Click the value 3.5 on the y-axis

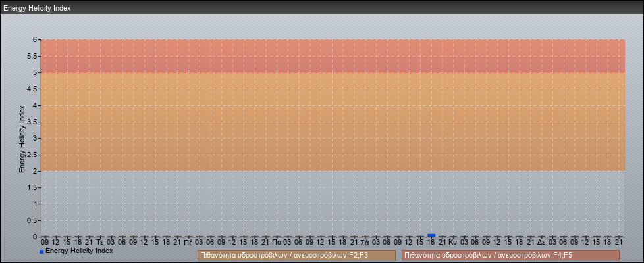click(33, 122)
